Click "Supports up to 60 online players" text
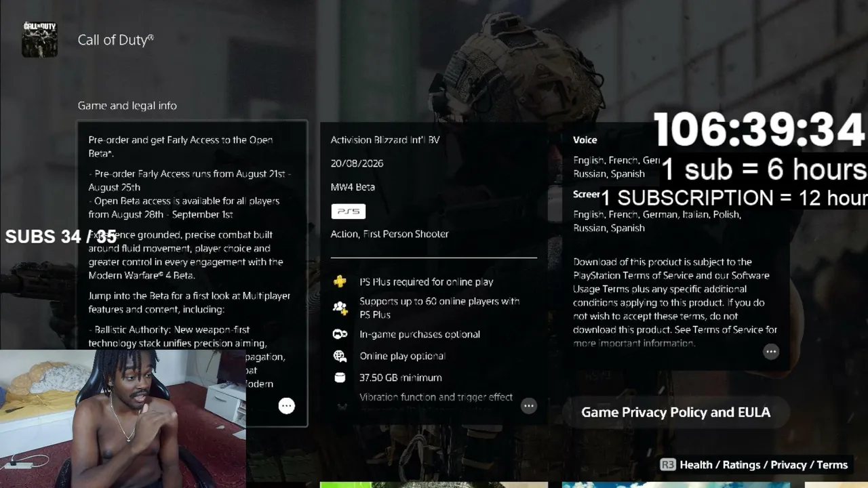The height and width of the screenshot is (488, 868). (439, 308)
